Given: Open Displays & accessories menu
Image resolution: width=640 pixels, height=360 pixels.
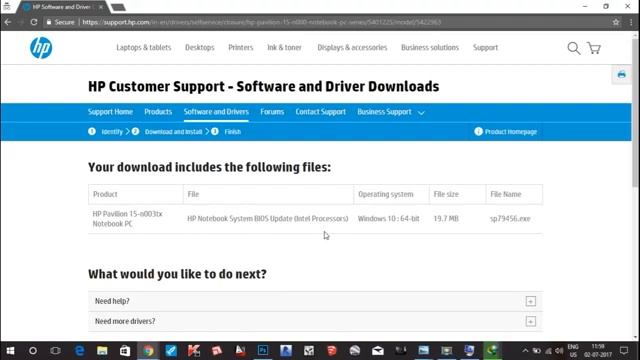Looking at the screenshot, I should click(x=352, y=48).
